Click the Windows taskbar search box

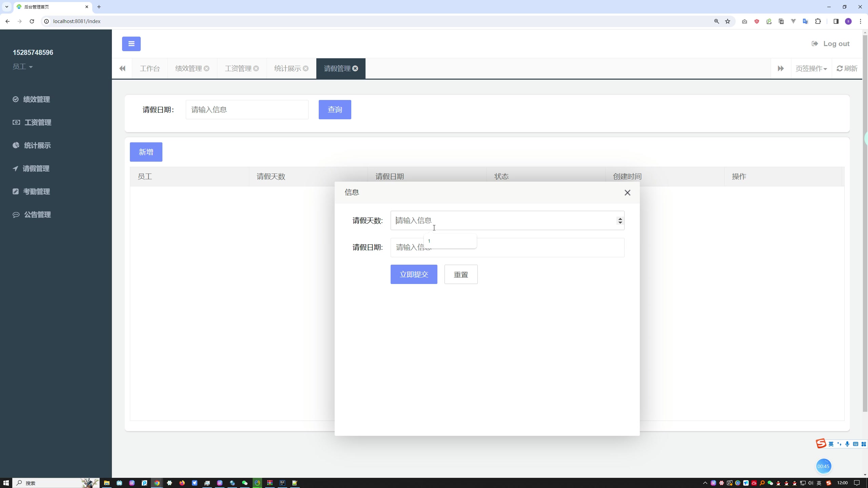[56, 483]
